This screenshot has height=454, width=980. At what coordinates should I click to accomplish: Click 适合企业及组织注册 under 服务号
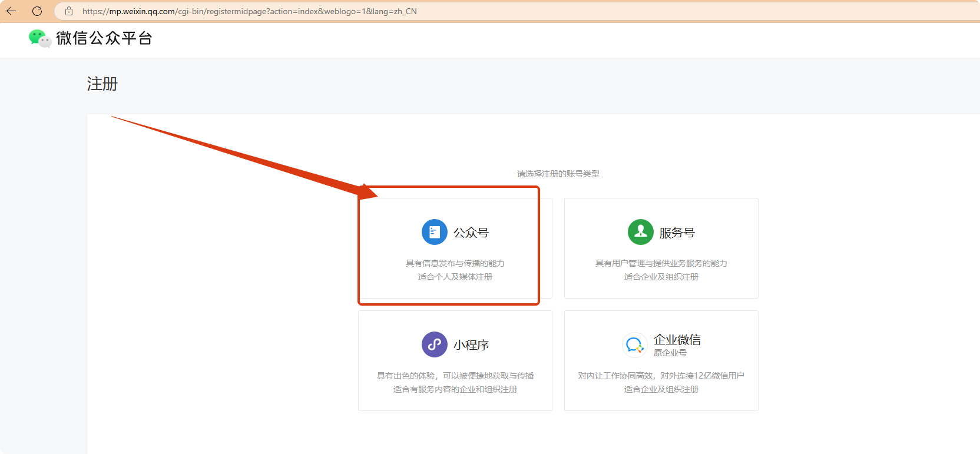pyautogui.click(x=661, y=277)
